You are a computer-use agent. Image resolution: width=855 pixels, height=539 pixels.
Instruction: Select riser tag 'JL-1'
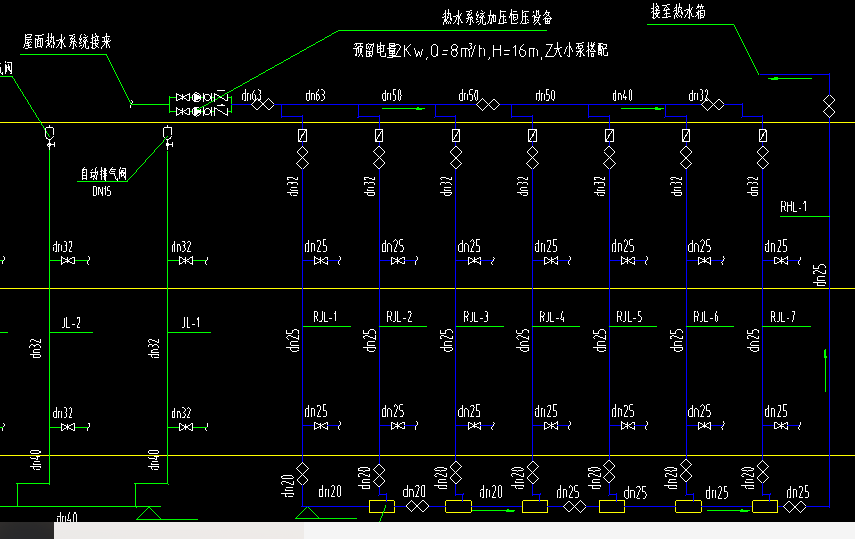pyautogui.click(x=191, y=322)
